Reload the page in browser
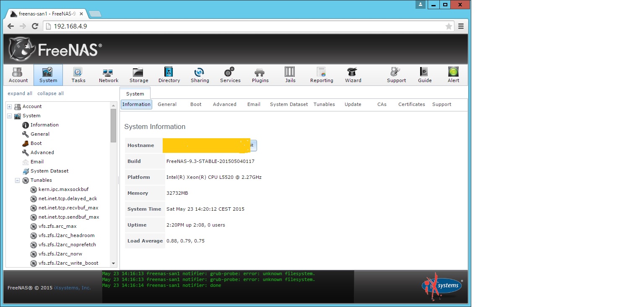Viewport: 644px width, 307px height. [35, 26]
